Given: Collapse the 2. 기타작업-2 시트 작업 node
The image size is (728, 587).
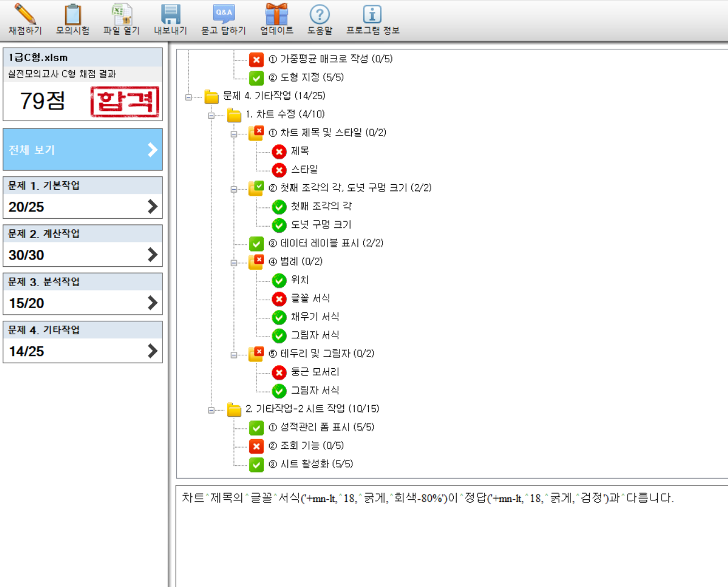Looking at the screenshot, I should (211, 410).
